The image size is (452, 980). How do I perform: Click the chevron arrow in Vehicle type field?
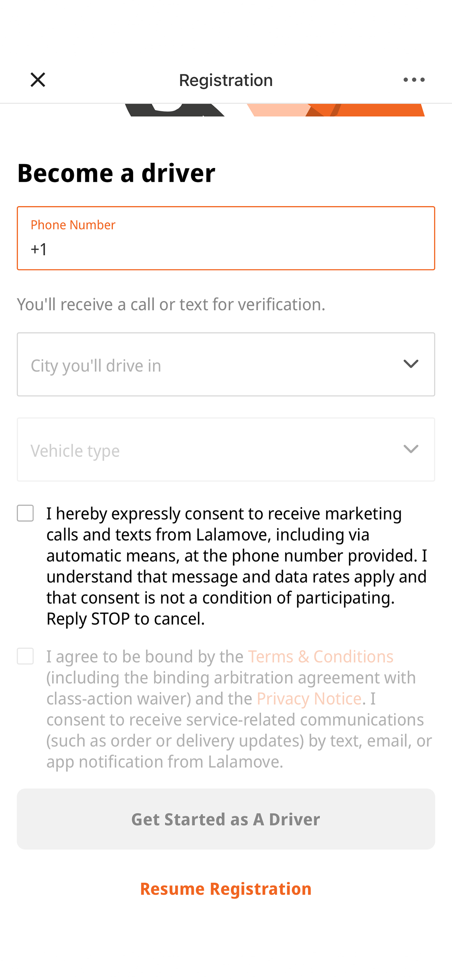point(411,449)
